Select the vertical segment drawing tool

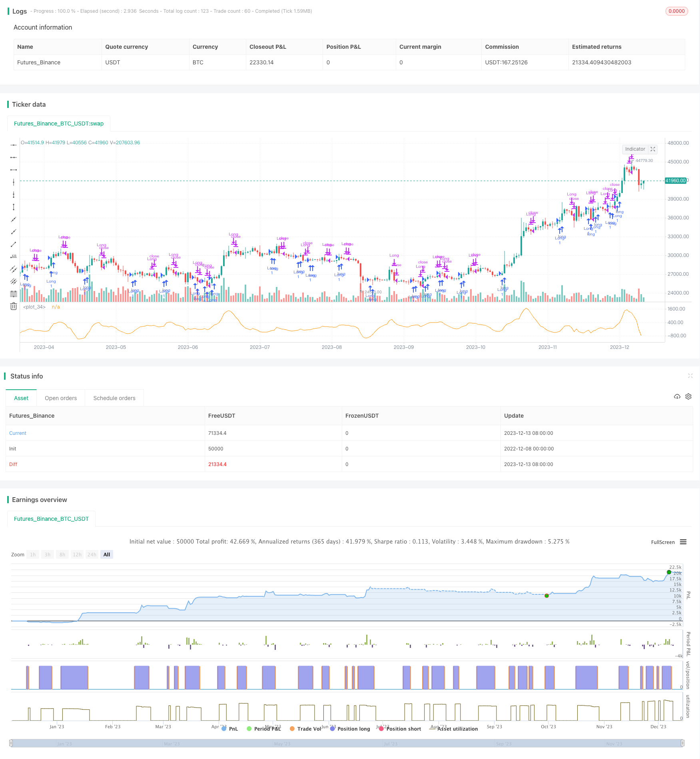[14, 207]
